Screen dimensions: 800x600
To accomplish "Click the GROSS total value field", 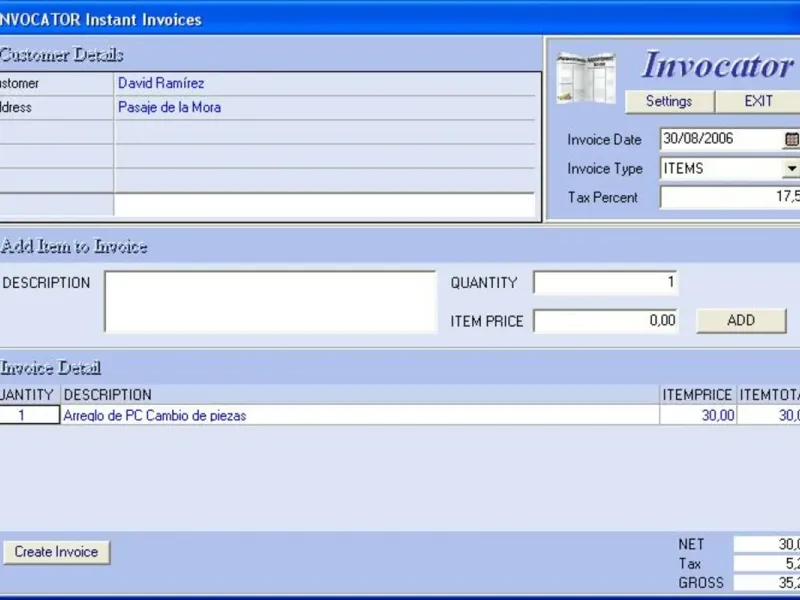I will (767, 583).
